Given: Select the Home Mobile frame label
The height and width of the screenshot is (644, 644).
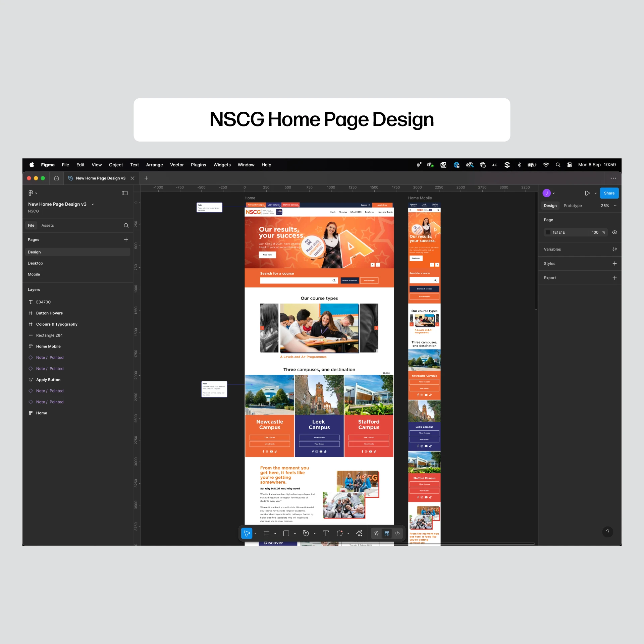Looking at the screenshot, I should pos(420,198).
